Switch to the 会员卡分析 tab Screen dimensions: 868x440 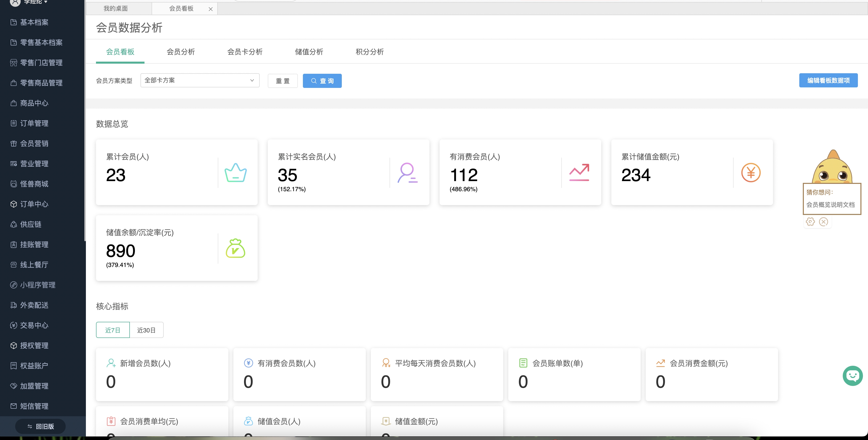[245, 52]
